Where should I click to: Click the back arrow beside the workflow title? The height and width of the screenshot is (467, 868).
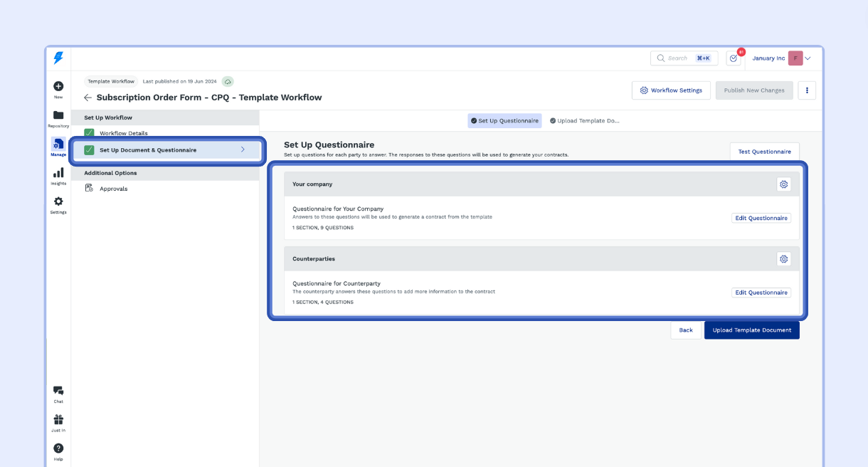tap(88, 98)
